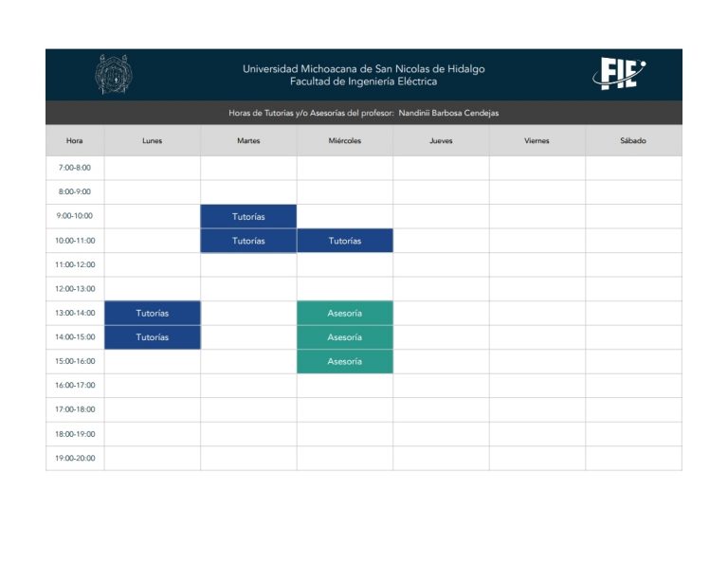The image size is (728, 562).
Task: Select Asesoría block at 13:00-14:00 on Miércoles
Action: tap(345, 313)
